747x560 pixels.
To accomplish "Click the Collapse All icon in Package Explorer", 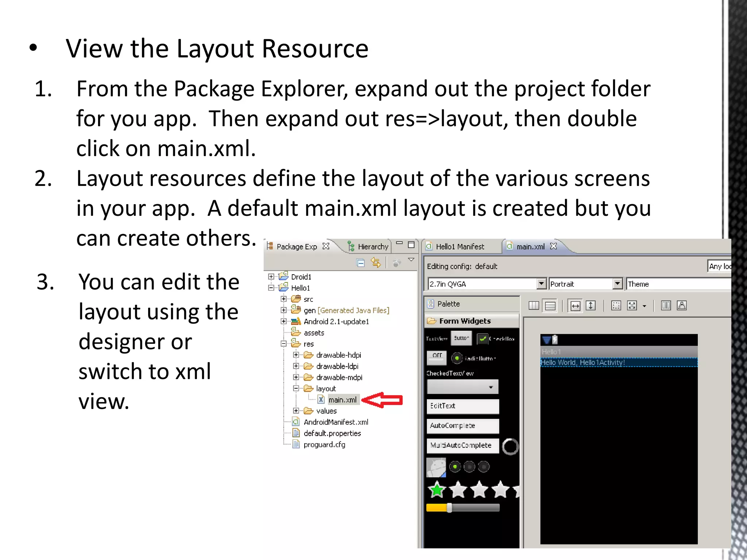I will [360, 263].
